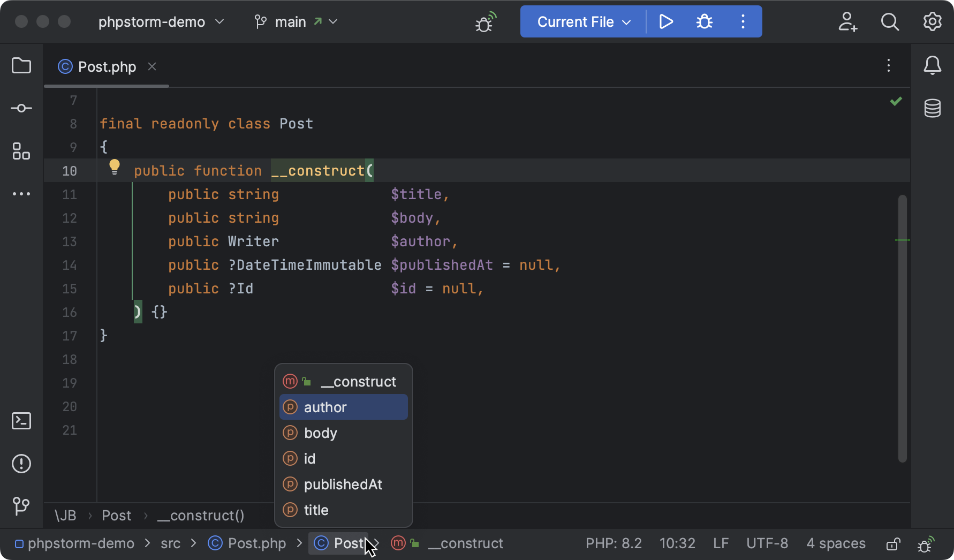
Task: Open the editor tab options kebab menu
Action: pos(888,66)
